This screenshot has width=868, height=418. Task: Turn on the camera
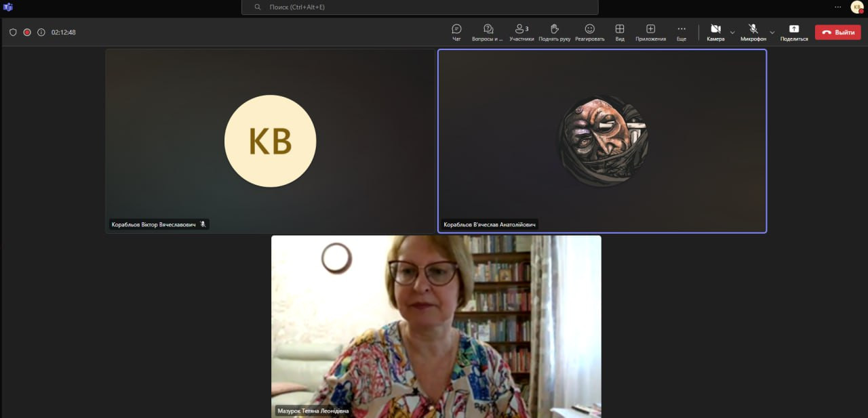(715, 32)
